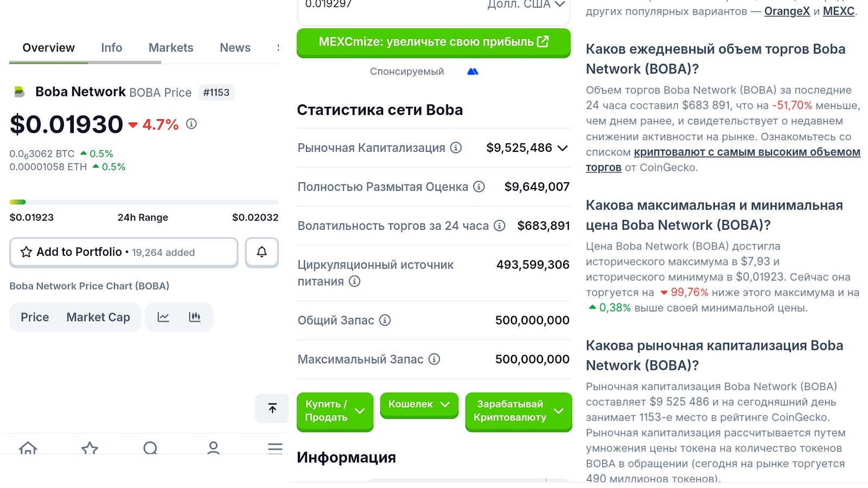The image size is (868, 488).
Task: Click the Add to Portfolio button
Action: pyautogui.click(x=124, y=252)
